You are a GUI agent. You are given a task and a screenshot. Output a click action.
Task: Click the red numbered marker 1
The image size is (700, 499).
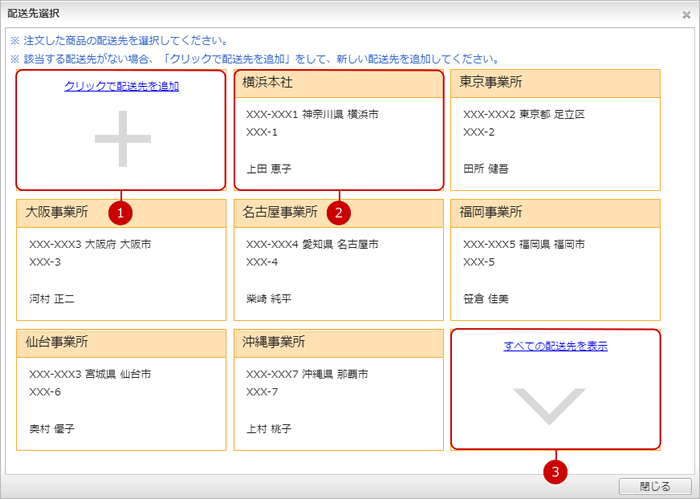point(121,212)
